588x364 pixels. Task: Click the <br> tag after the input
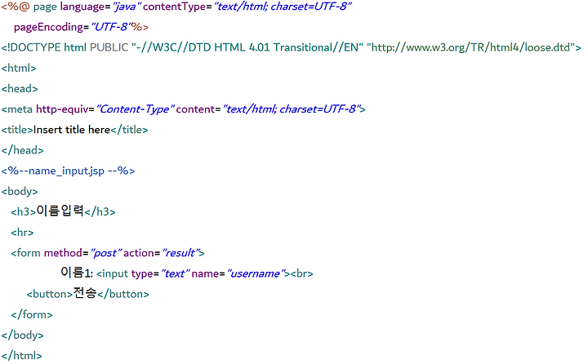(x=301, y=273)
